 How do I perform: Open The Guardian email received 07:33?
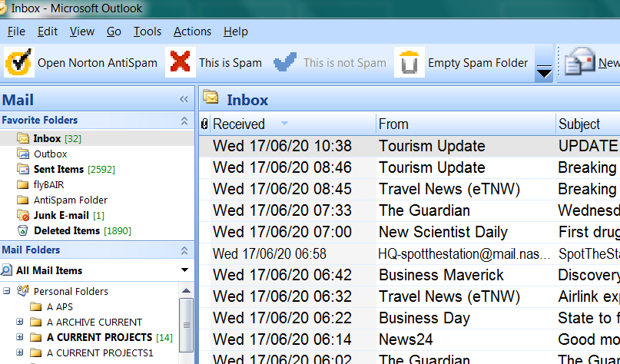[x=409, y=210]
